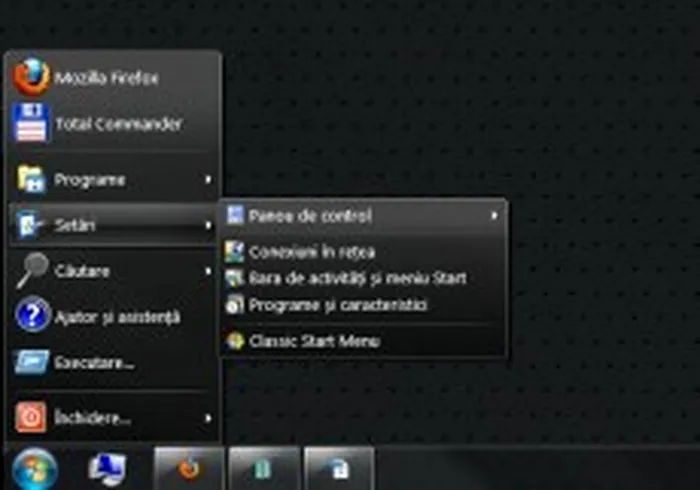Open Conexiuni în rețea

[x=311, y=252]
